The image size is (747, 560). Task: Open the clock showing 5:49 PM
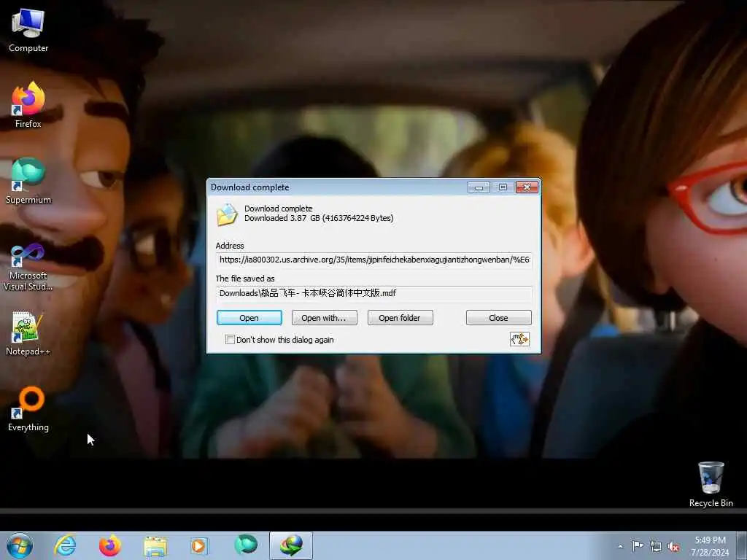710,546
